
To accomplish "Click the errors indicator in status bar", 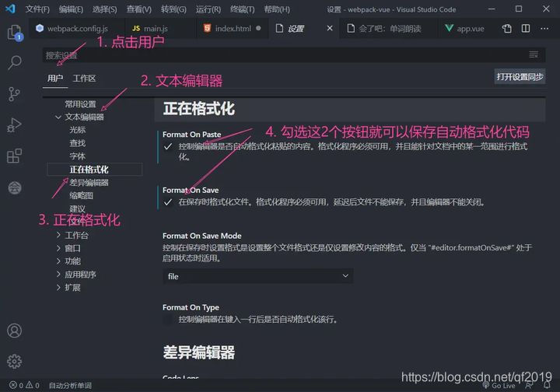I will point(16,385).
